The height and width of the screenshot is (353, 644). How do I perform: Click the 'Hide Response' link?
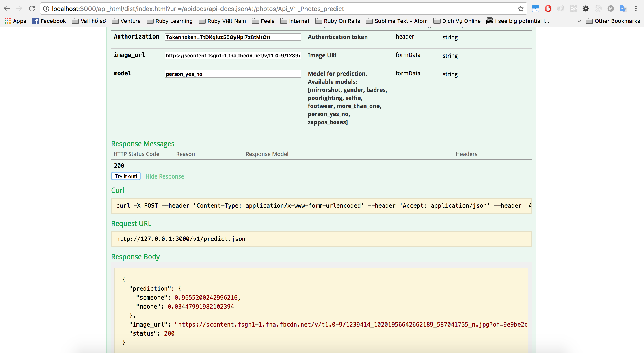point(165,176)
